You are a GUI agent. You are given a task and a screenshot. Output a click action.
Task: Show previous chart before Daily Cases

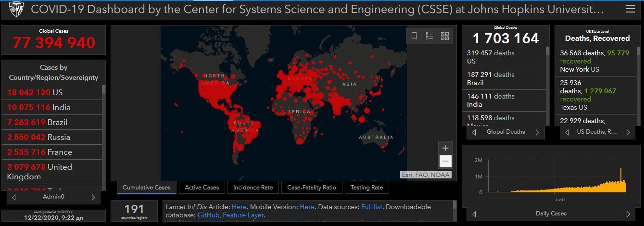474,214
